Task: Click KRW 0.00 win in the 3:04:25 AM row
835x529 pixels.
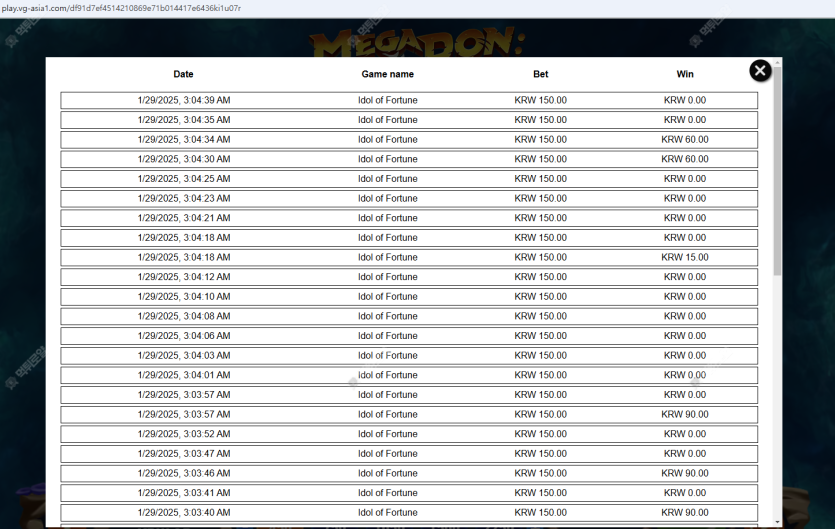Action: 685,179
